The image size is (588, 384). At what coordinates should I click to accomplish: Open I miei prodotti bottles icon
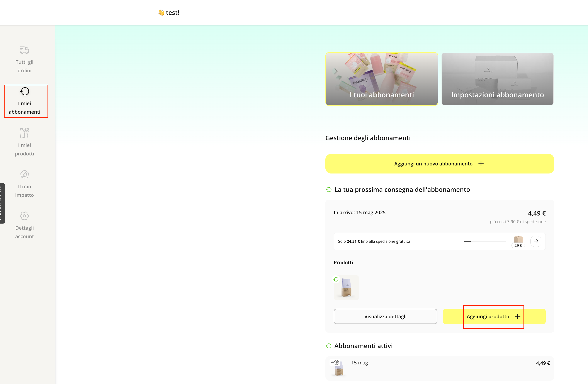pyautogui.click(x=24, y=133)
